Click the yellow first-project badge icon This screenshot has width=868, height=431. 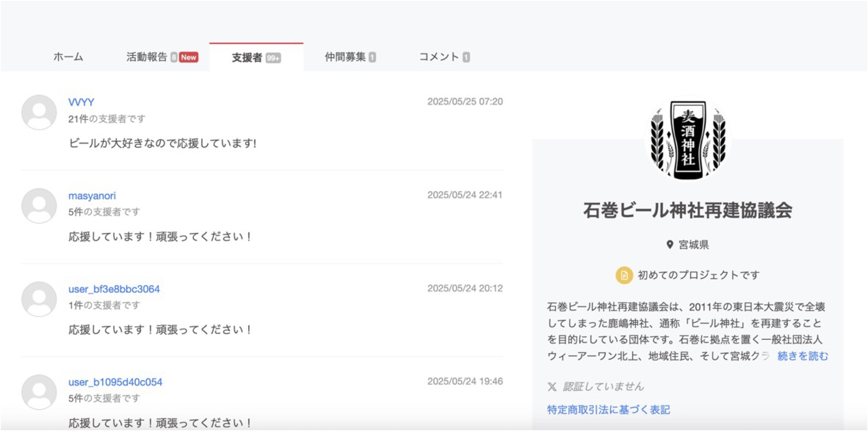pos(624,275)
